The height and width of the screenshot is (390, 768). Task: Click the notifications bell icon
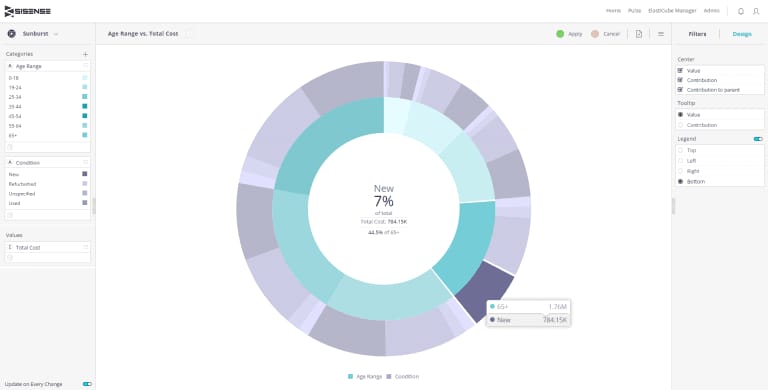741,11
